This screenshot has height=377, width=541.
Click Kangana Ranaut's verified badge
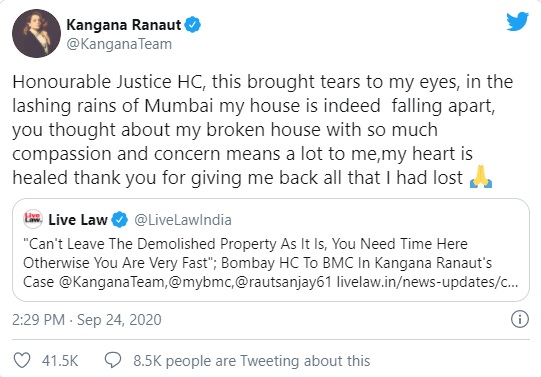point(193,25)
